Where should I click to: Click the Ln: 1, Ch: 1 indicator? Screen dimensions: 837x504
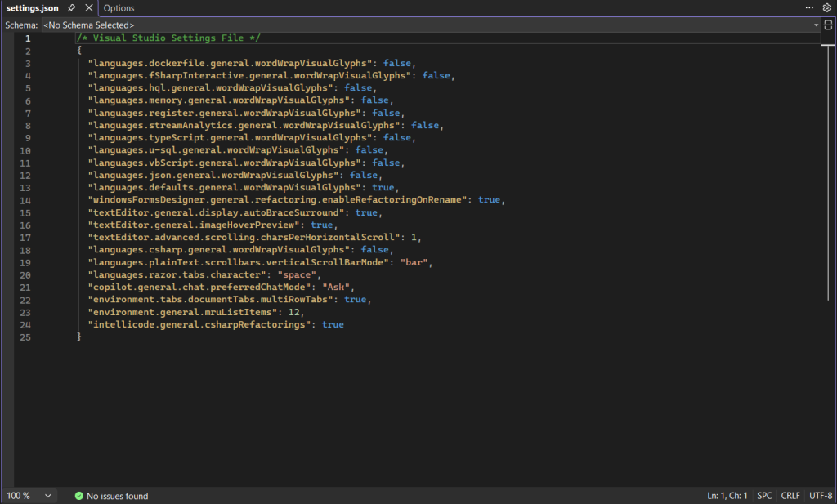click(727, 496)
